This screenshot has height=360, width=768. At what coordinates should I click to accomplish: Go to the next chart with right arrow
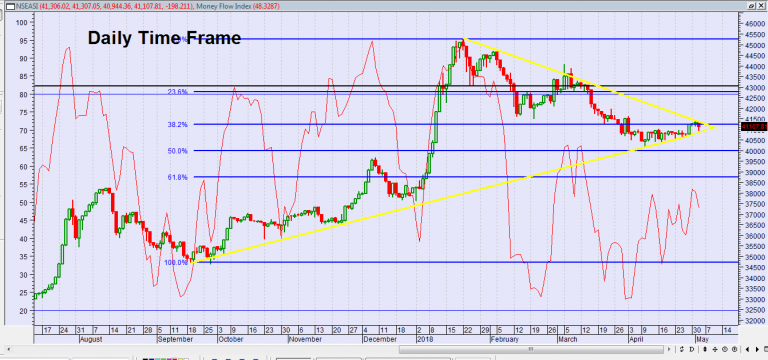(x=757, y=349)
